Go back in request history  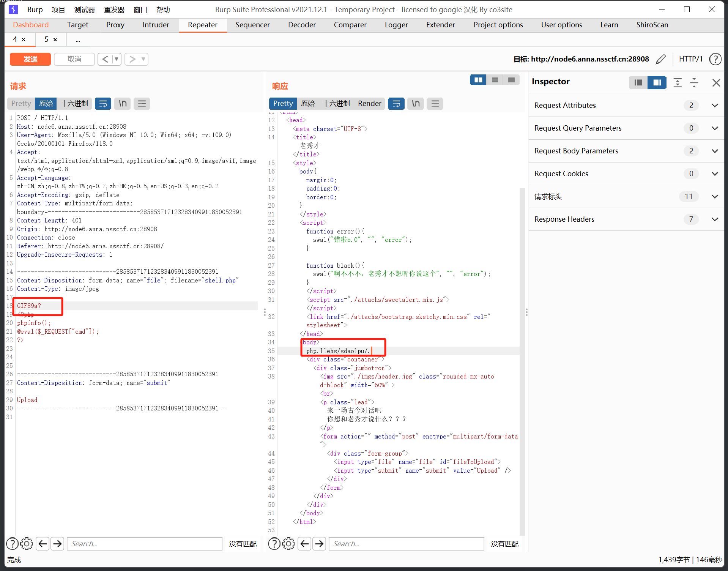(105, 59)
